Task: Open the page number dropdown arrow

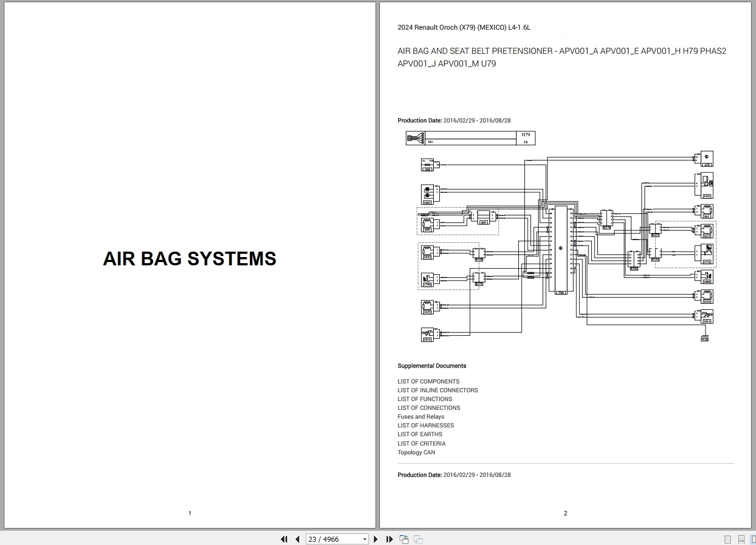Action: point(365,540)
